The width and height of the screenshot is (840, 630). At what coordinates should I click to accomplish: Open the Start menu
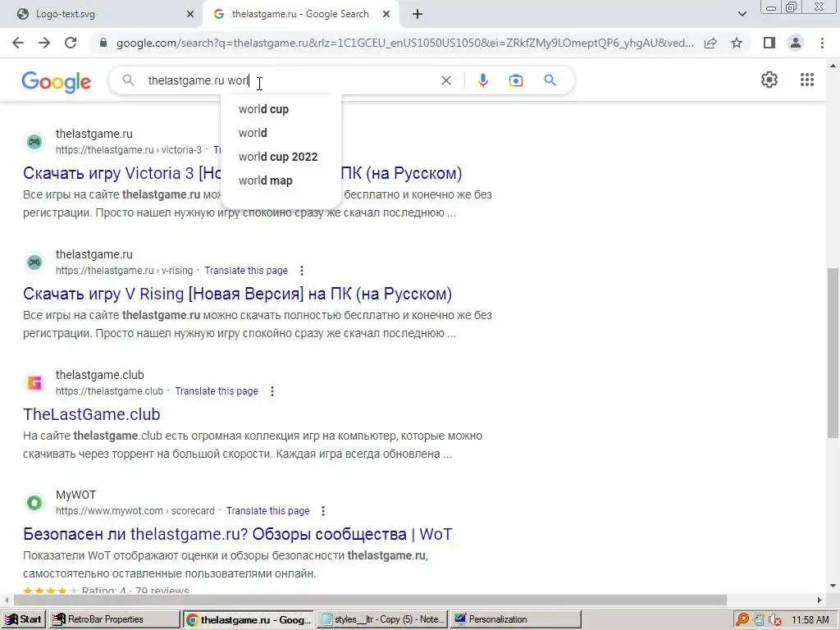pos(24,619)
